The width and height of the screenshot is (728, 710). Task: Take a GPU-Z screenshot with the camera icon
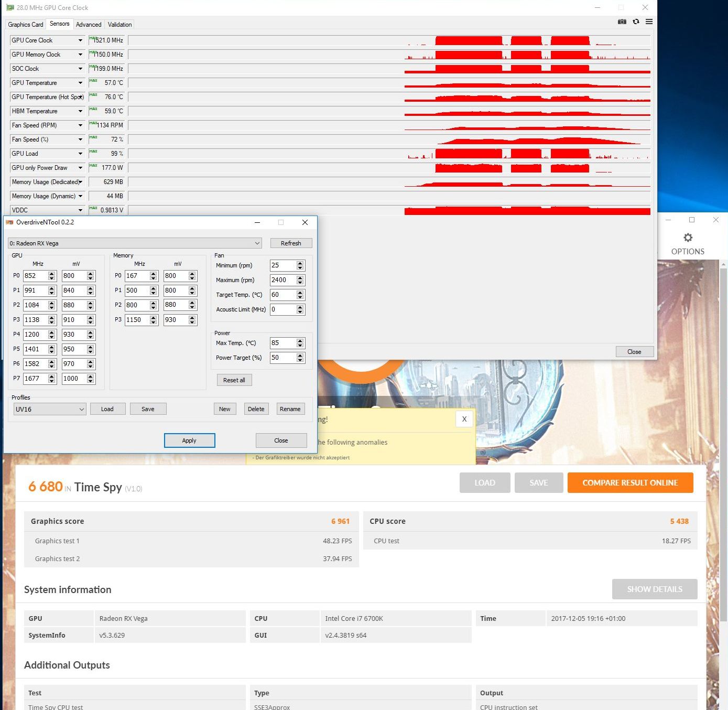(x=622, y=21)
